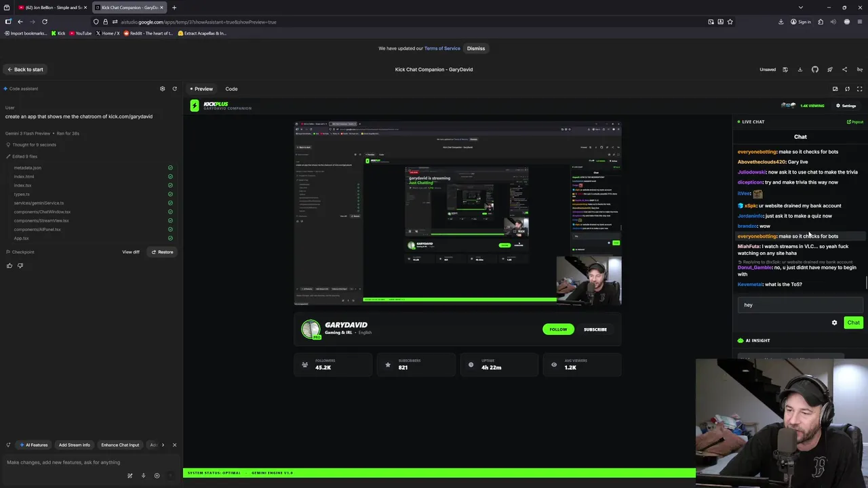This screenshot has height=488, width=868.
Task: Open index.tsx in file list
Action: pos(22,185)
